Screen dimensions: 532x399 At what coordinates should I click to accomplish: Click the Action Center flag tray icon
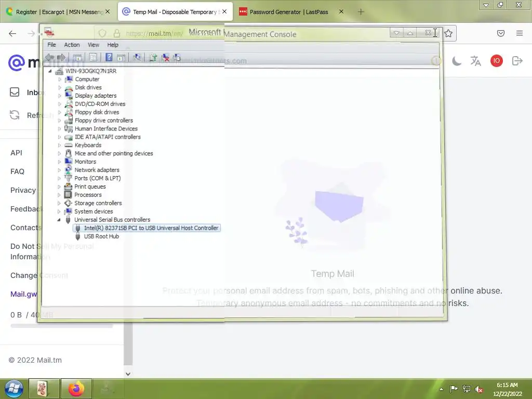point(454,389)
